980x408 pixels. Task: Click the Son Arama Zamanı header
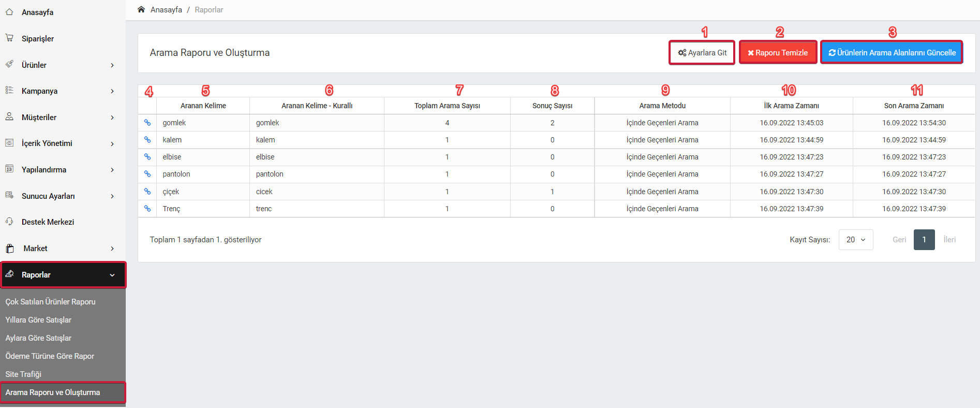[x=914, y=106]
